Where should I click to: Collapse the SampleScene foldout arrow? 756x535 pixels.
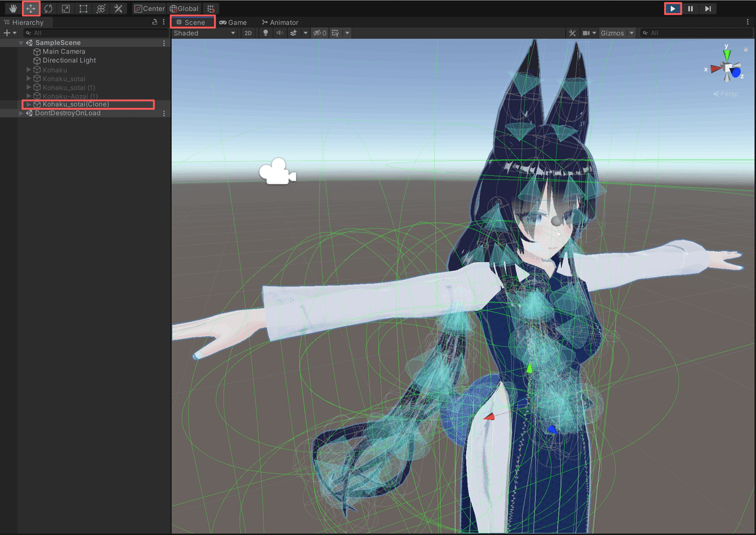click(21, 43)
